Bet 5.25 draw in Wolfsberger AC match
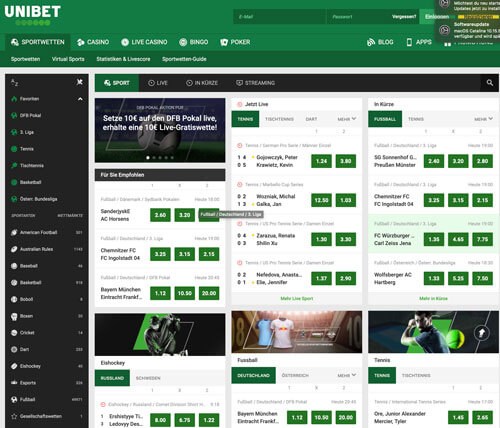 coord(458,278)
